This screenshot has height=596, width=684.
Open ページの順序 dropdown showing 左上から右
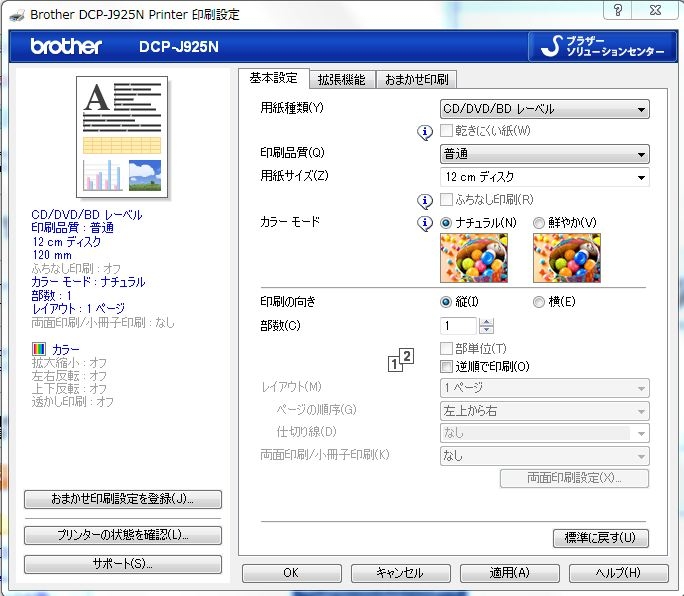click(544, 411)
